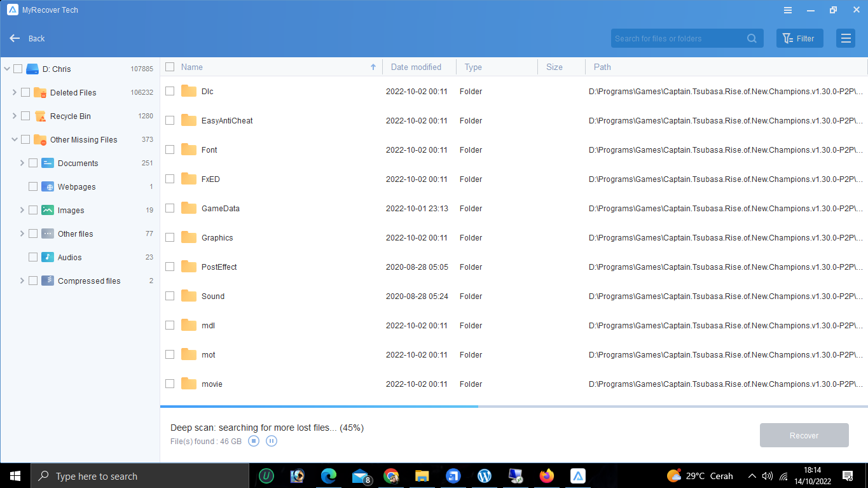Open Google Chrome from the taskbar
Image resolution: width=868 pixels, height=488 pixels.
click(x=391, y=476)
